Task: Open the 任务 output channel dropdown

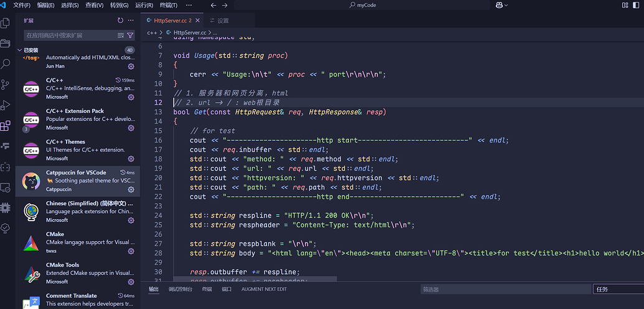Action: coord(618,289)
